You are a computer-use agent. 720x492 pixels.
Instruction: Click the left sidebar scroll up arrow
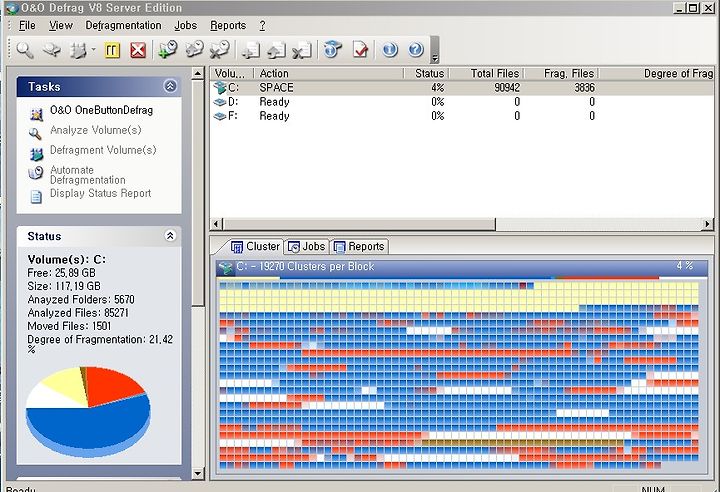tap(197, 74)
